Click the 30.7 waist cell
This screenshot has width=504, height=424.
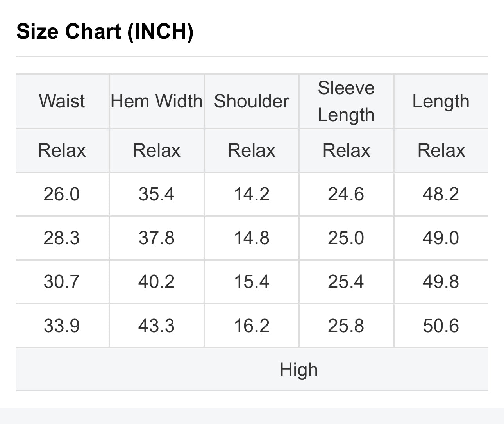tap(62, 282)
